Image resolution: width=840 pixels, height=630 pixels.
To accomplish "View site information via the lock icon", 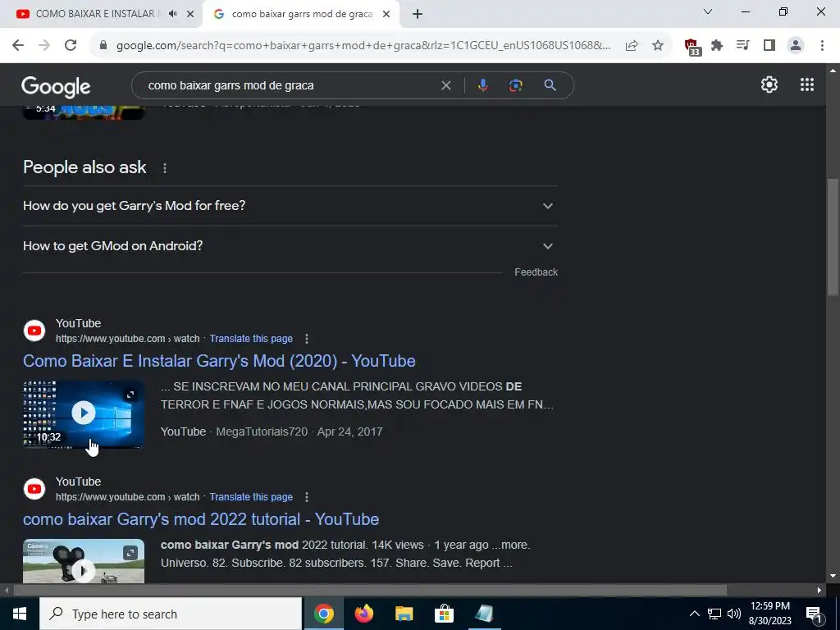I will coord(103,45).
